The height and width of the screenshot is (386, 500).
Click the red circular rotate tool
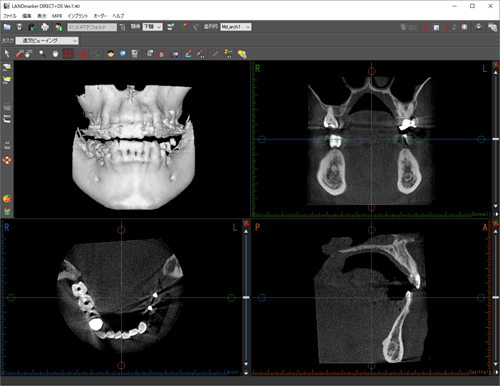pos(82,54)
